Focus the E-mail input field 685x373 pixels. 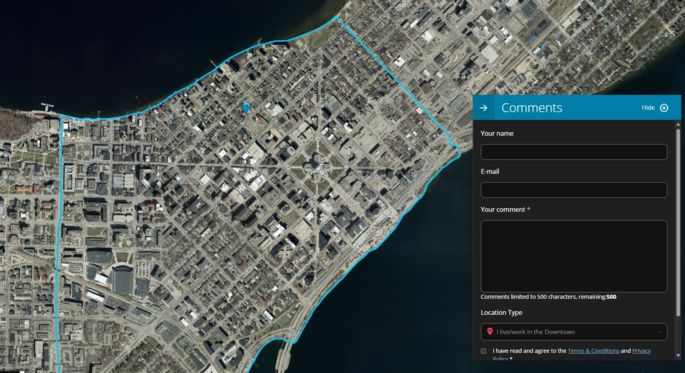[574, 190]
